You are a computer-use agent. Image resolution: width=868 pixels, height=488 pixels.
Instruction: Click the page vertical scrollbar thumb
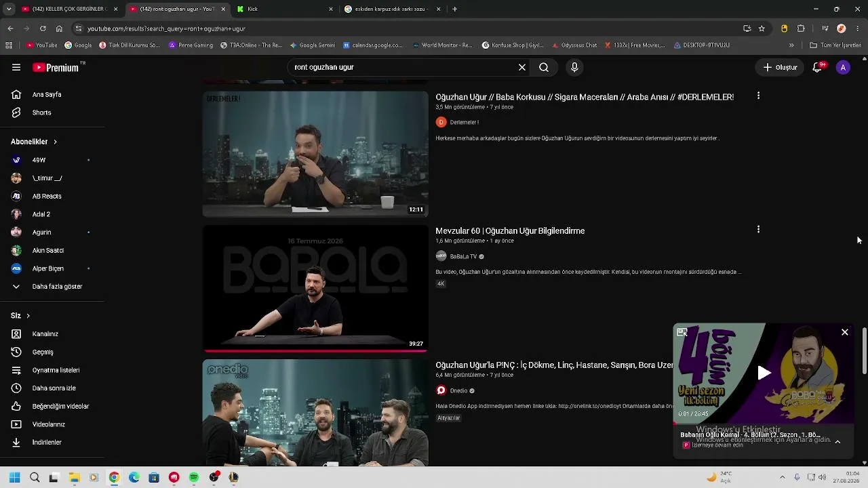point(864,350)
